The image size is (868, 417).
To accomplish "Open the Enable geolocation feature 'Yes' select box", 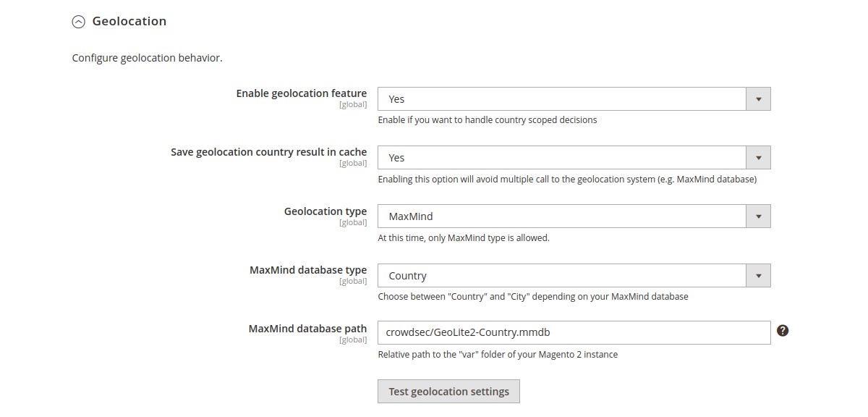I will [x=562, y=99].
